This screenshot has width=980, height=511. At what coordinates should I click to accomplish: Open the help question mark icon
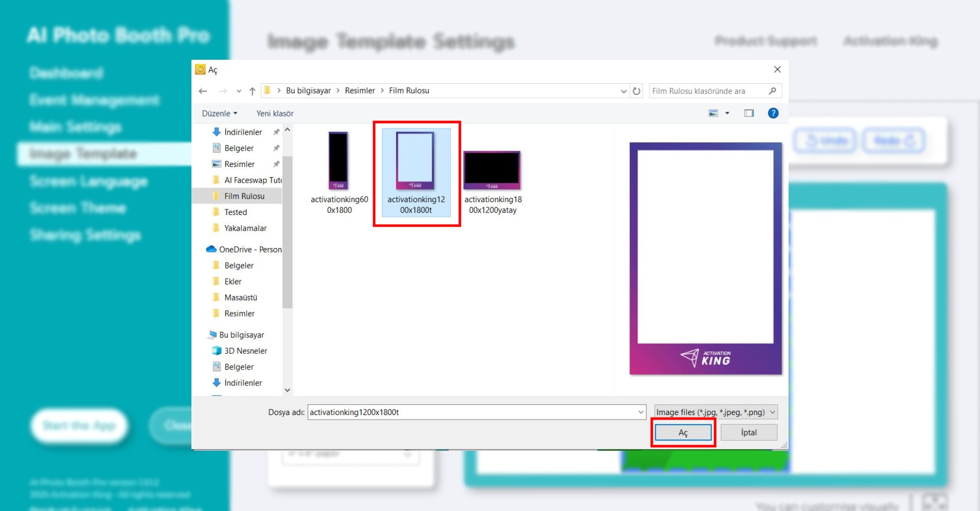[x=773, y=113]
